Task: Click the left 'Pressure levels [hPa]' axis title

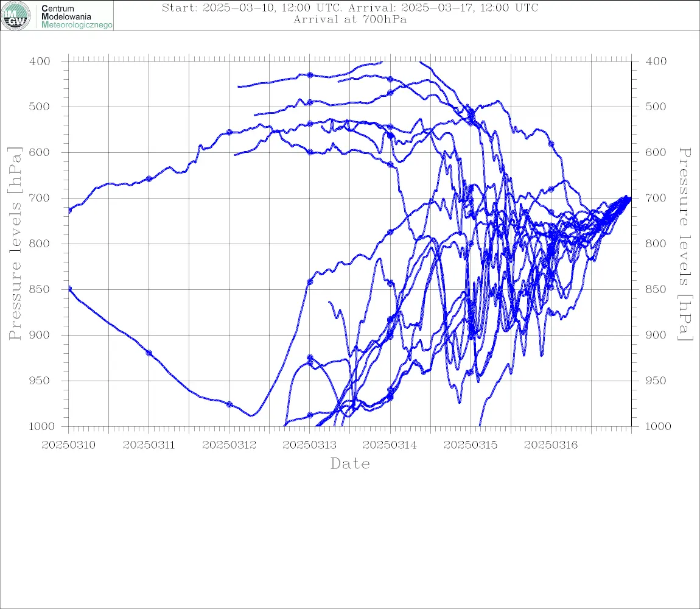Action: point(15,244)
